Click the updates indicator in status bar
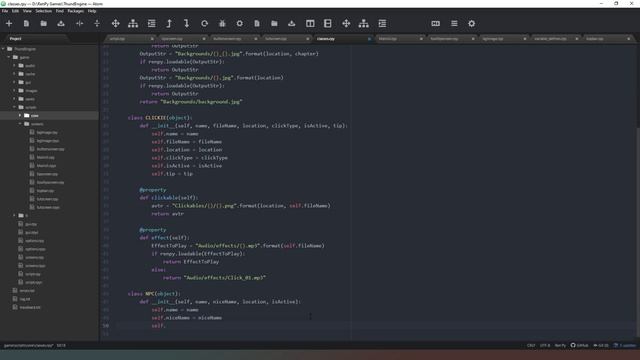The image size is (640, 360). click(x=624, y=345)
